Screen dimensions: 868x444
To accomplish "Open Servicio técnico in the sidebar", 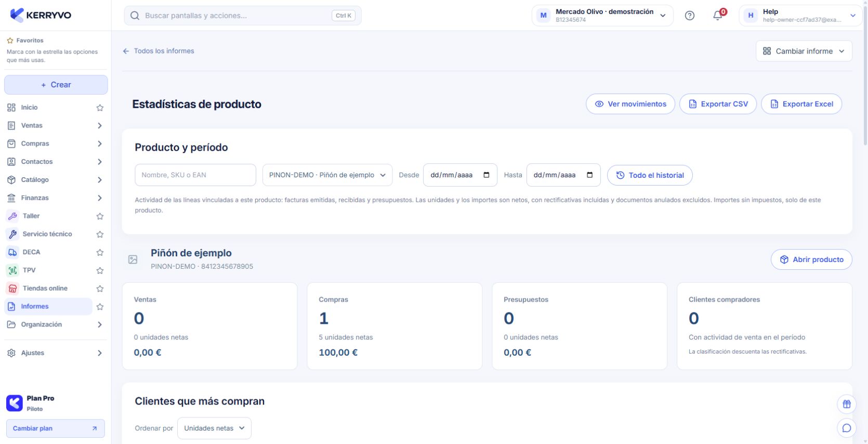I will coord(48,234).
